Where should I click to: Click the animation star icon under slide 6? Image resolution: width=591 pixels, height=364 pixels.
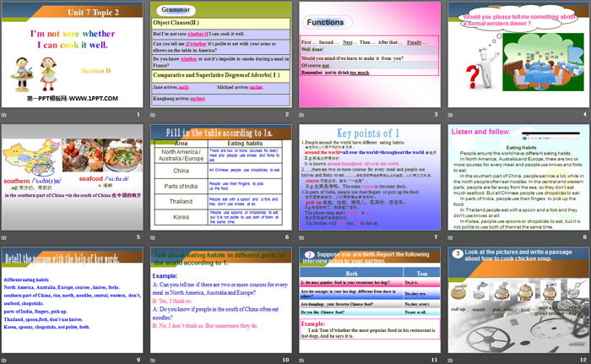coord(153,237)
